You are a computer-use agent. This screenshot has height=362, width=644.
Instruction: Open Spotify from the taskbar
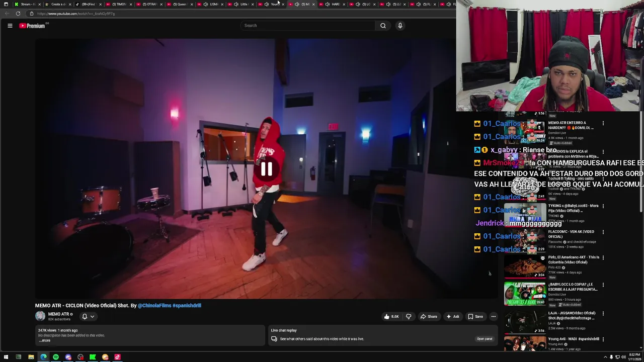coord(56,357)
